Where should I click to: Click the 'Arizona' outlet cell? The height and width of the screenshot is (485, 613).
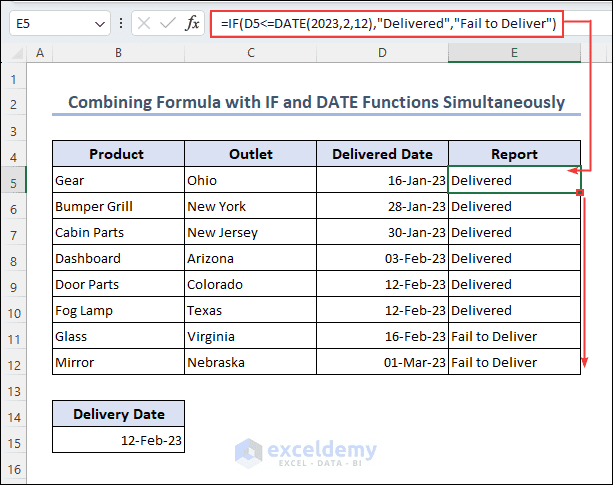pyautogui.click(x=251, y=258)
